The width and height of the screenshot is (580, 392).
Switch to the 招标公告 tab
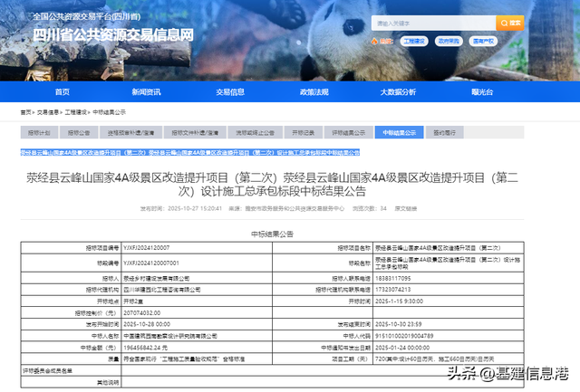tap(79, 132)
